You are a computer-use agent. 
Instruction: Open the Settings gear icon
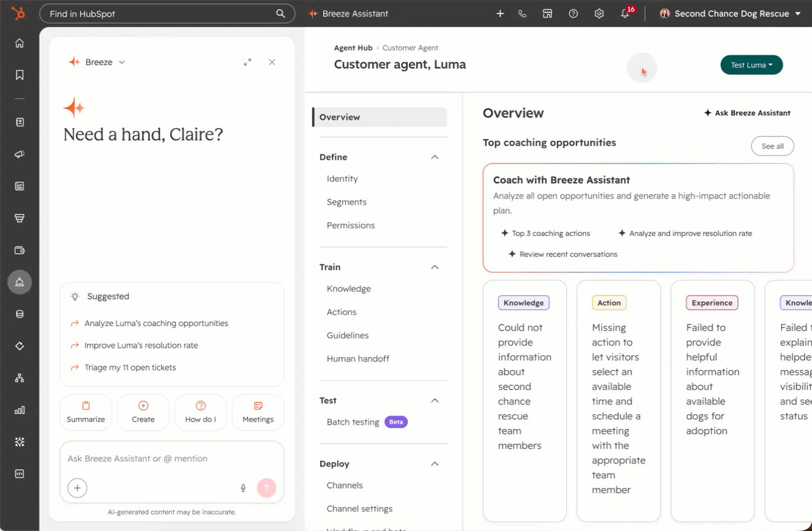(599, 14)
